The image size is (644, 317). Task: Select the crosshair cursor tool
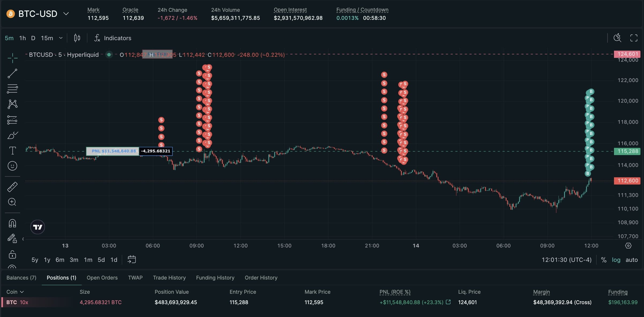click(12, 58)
